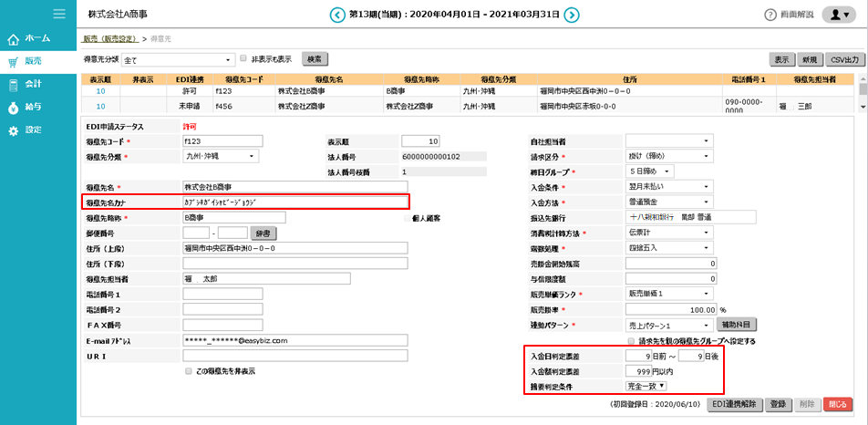
Task: Open 入金方法 dropdown showing 普通預金
Action: pos(669,202)
